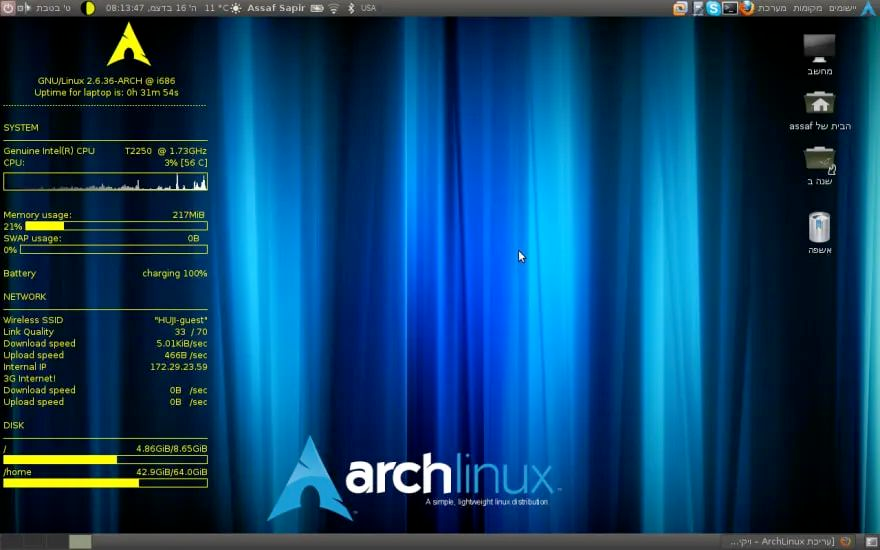The height and width of the screenshot is (550, 880).
Task: Open the יישומים (Applications) menu
Action: pos(843,8)
